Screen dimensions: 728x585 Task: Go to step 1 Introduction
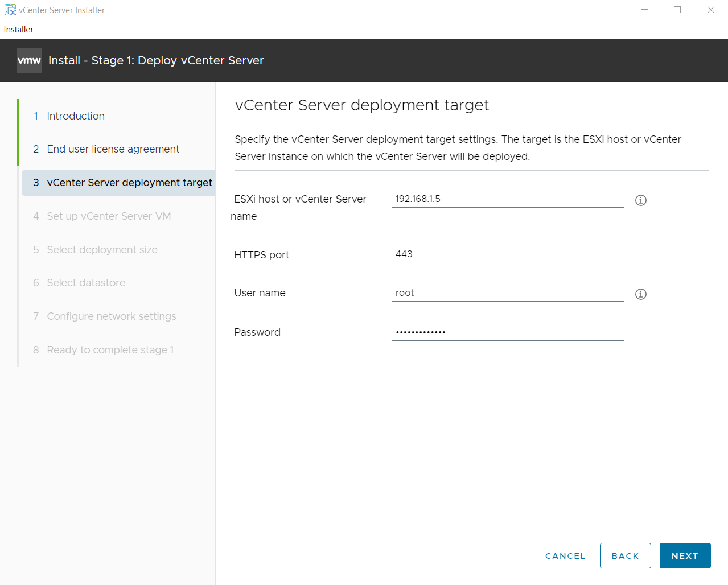[x=75, y=116]
